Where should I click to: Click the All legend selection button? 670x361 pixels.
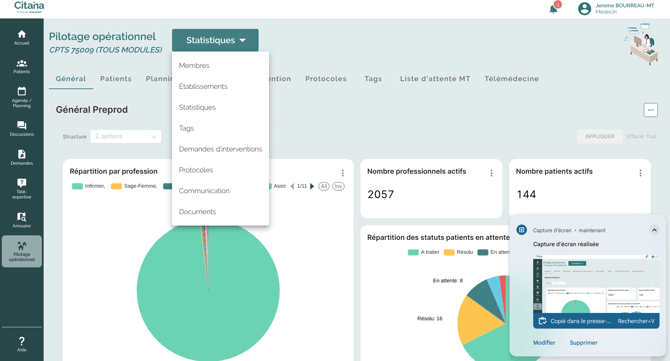point(324,186)
